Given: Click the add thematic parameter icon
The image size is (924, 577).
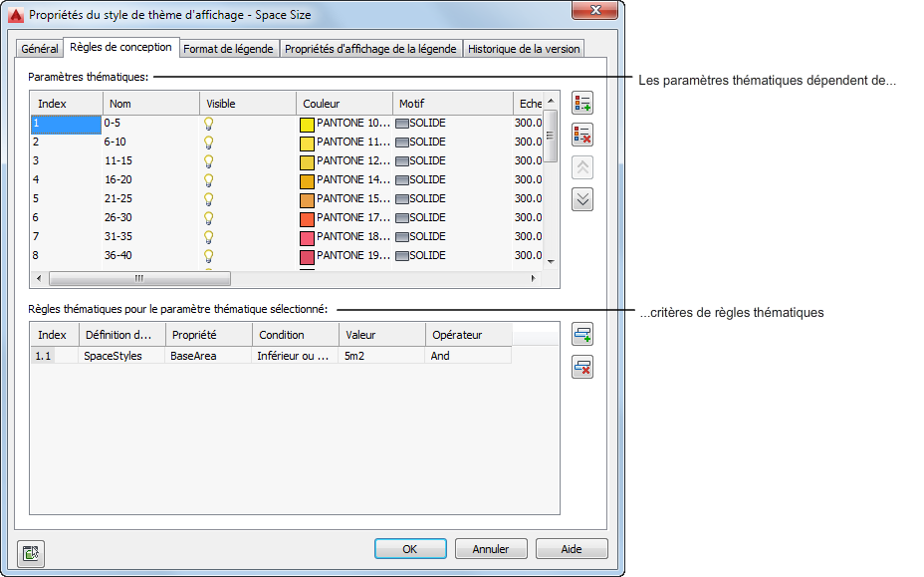Looking at the screenshot, I should [582, 104].
